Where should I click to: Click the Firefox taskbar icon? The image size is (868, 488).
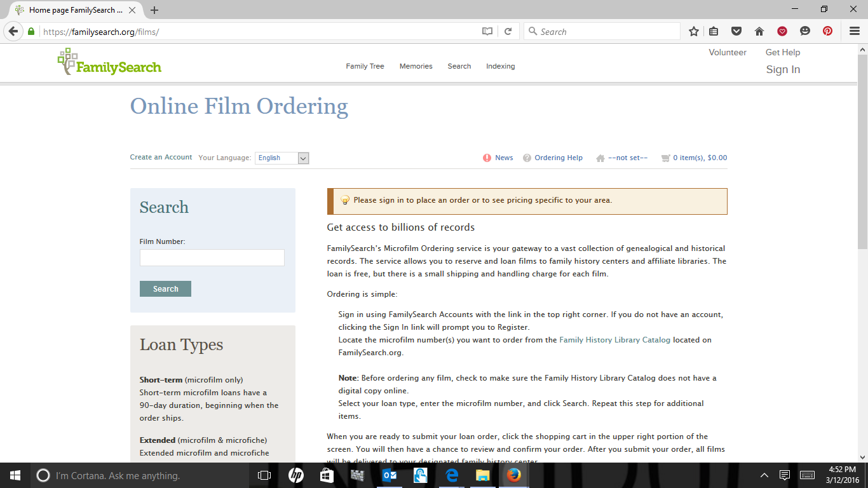pyautogui.click(x=513, y=475)
